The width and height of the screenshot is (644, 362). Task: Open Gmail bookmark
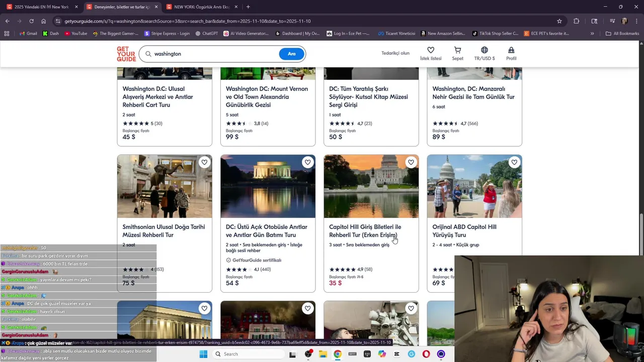coord(28,34)
